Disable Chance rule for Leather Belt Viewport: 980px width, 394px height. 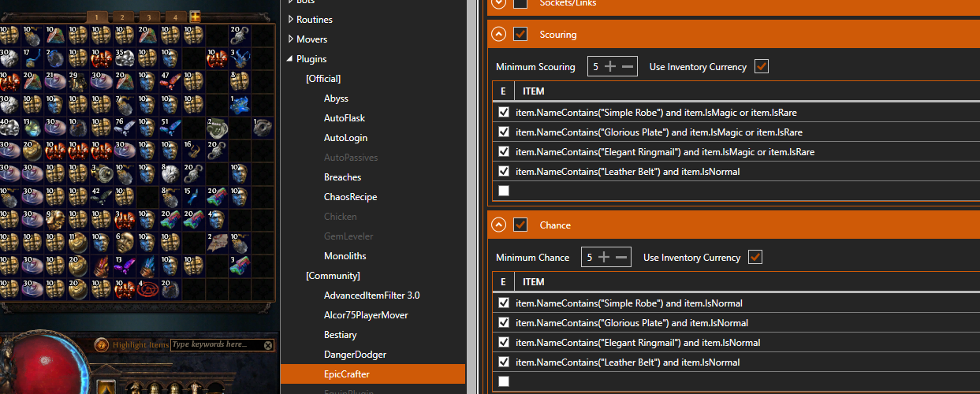(504, 362)
